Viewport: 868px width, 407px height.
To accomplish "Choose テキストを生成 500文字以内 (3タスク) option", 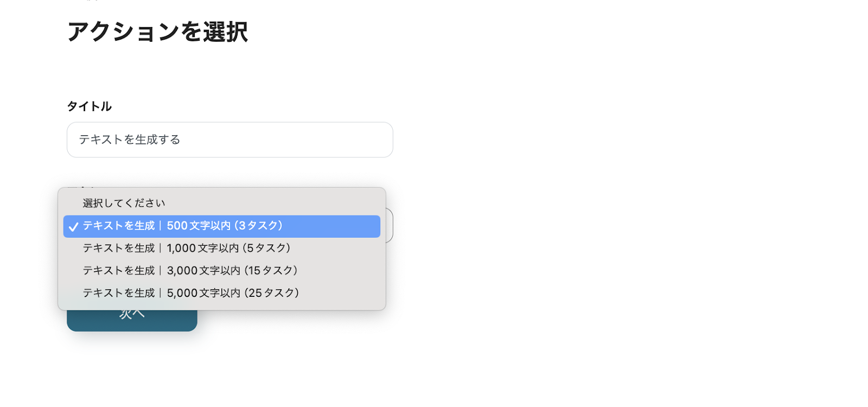I will 222,226.
